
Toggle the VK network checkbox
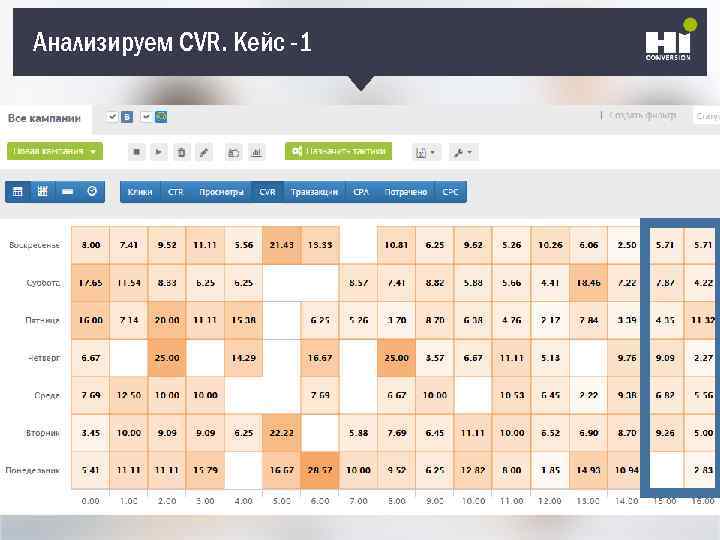coord(112,117)
